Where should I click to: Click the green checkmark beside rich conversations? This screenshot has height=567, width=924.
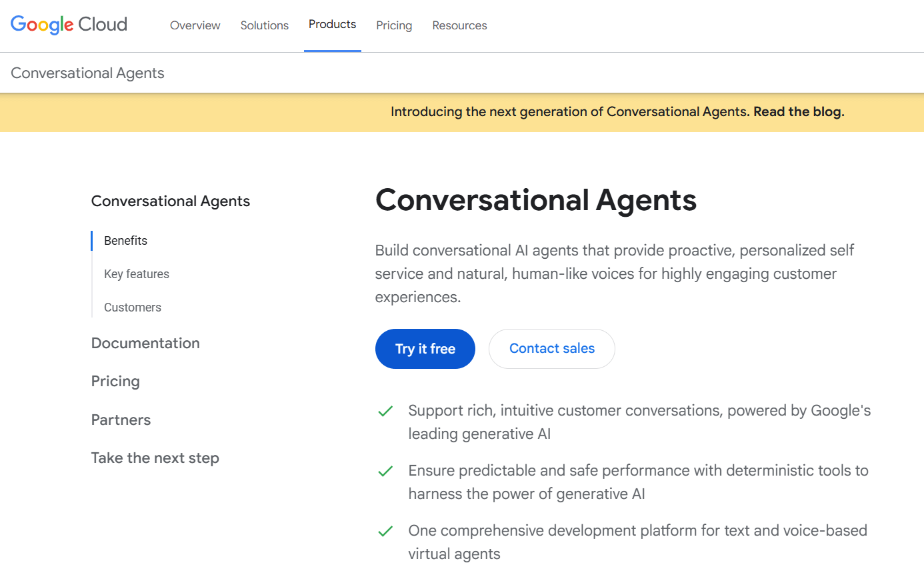point(385,412)
